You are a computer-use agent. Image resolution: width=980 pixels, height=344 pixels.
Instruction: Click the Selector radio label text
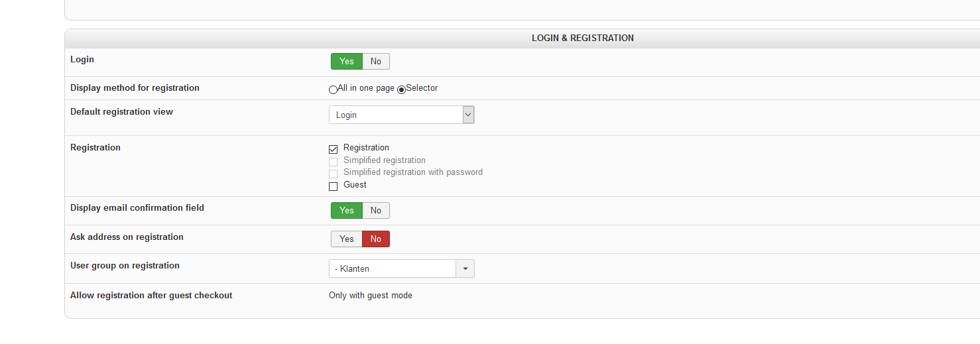(x=422, y=88)
